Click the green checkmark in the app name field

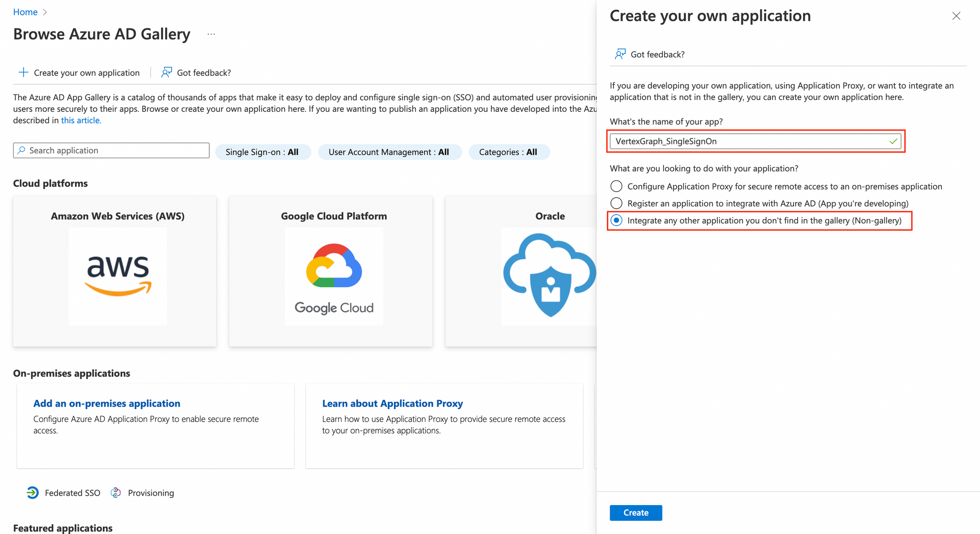click(x=893, y=141)
